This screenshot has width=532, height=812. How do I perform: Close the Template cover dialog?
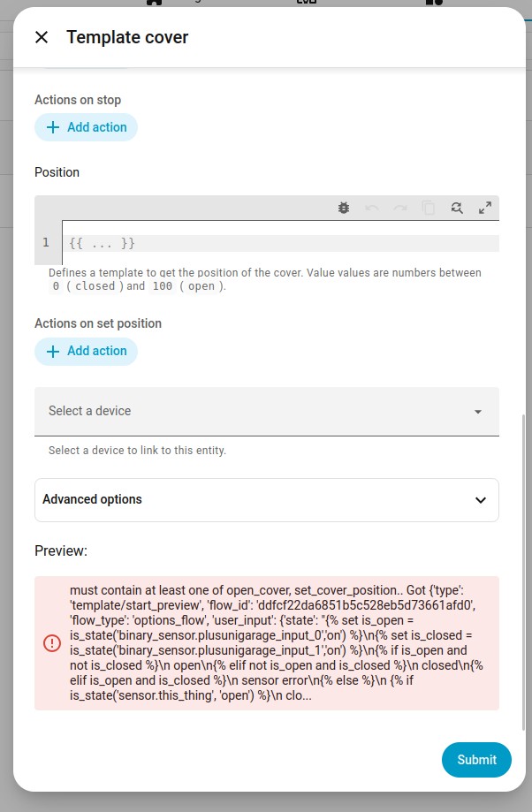pos(42,37)
